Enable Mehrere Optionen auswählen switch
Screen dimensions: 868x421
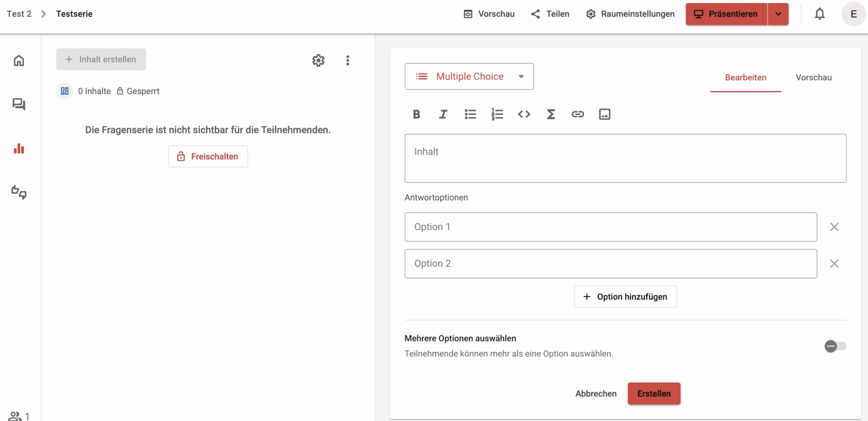coord(835,346)
